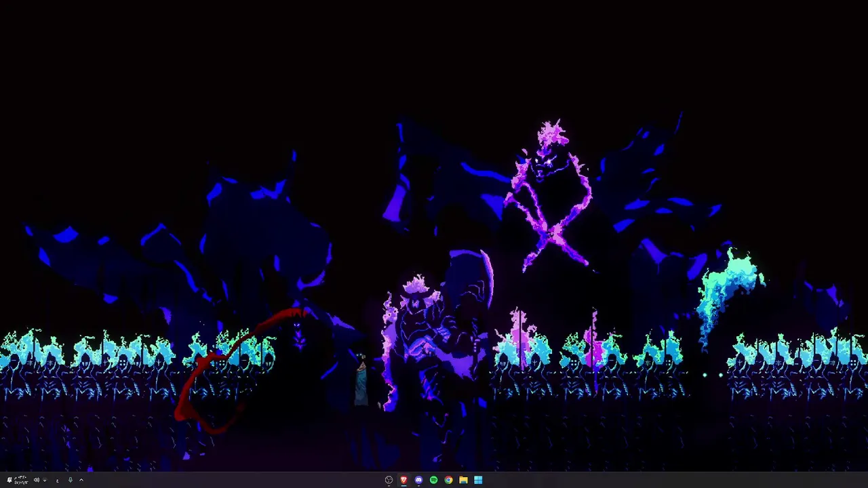Switch the input language indicator

pyautogui.click(x=58, y=481)
